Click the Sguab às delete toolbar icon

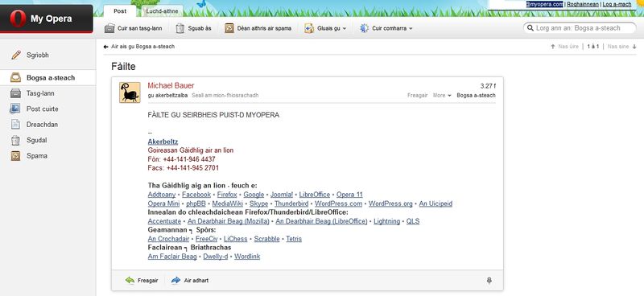pos(180,28)
